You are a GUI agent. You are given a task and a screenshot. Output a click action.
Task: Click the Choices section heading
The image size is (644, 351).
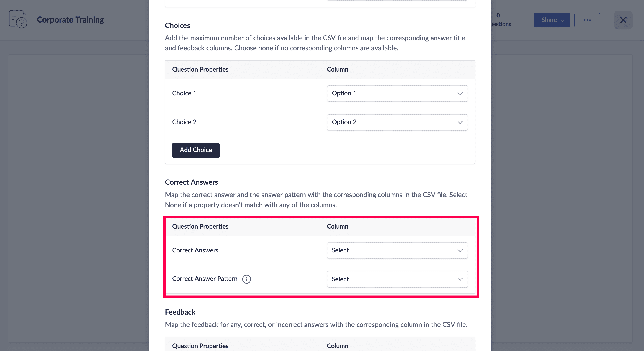click(x=177, y=25)
